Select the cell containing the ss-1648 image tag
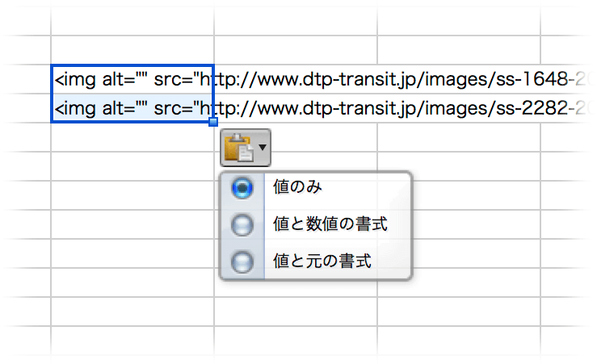The height and width of the screenshot is (364, 597). coord(132,79)
